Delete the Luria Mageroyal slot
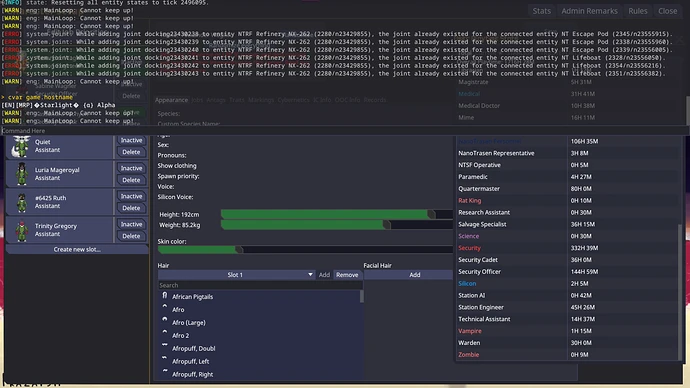Screen dimensions: 690x388 pyautogui.click(x=131, y=180)
